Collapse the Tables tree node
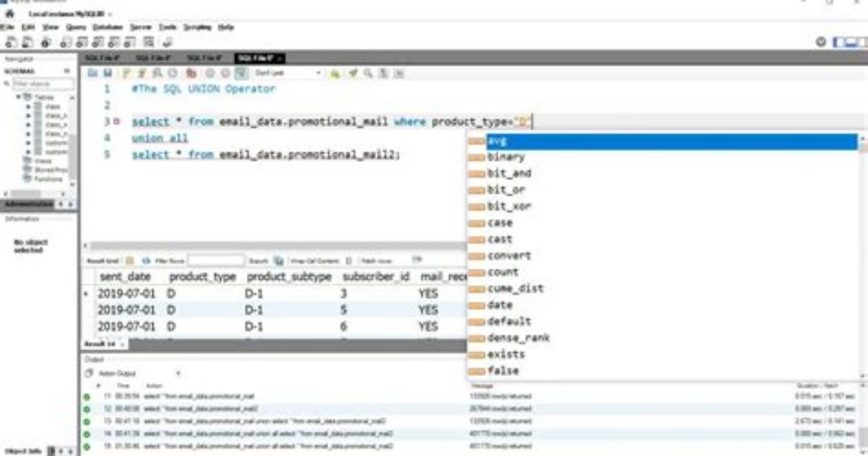 tap(18, 97)
